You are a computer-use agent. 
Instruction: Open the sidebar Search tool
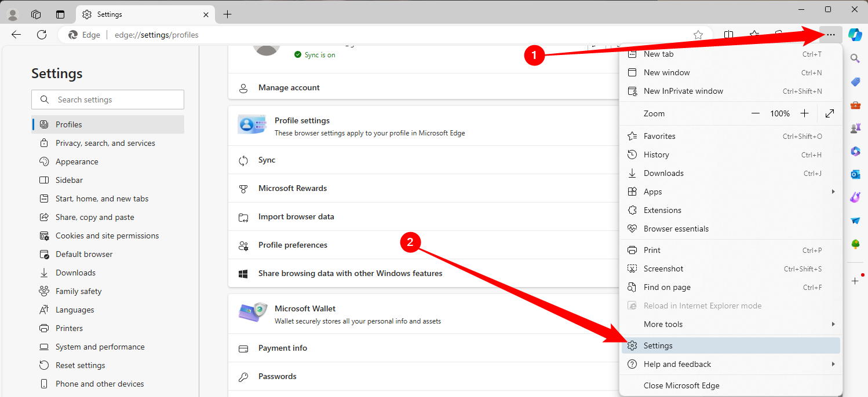coord(855,58)
